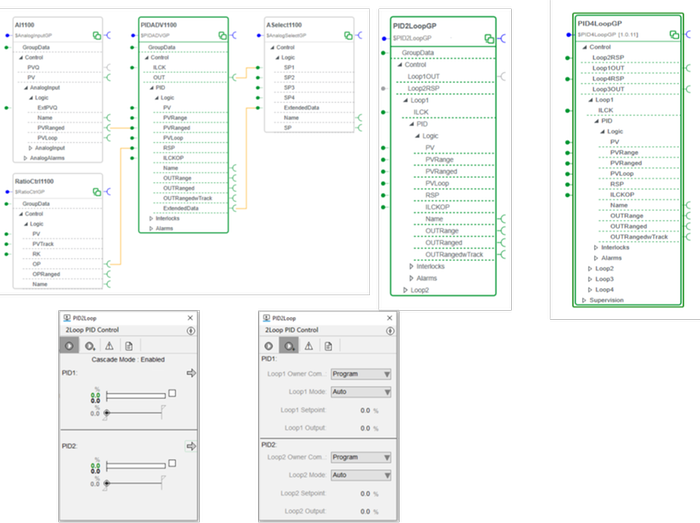Click the green link icon on RatioCtrl1100 block

coord(97,192)
